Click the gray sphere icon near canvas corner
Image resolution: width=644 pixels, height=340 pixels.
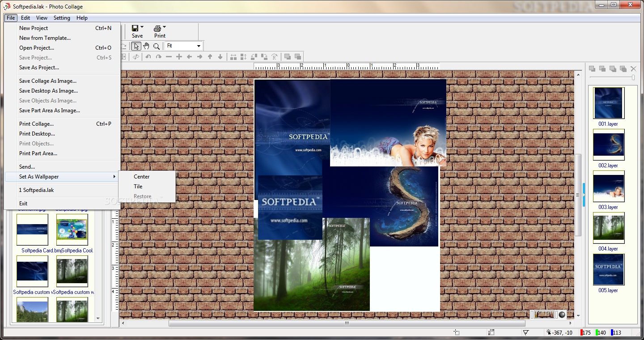click(x=562, y=314)
